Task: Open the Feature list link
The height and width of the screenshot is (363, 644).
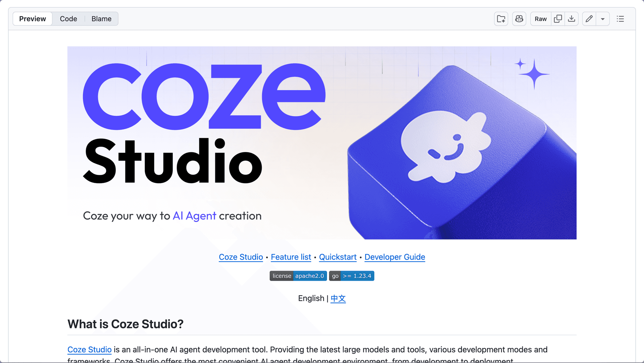Action: click(291, 257)
